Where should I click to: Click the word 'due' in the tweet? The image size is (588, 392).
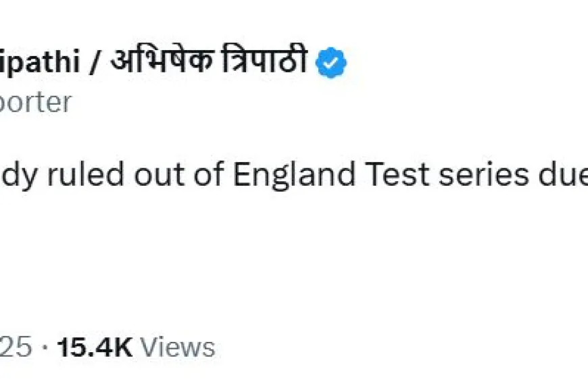[x=563, y=174]
